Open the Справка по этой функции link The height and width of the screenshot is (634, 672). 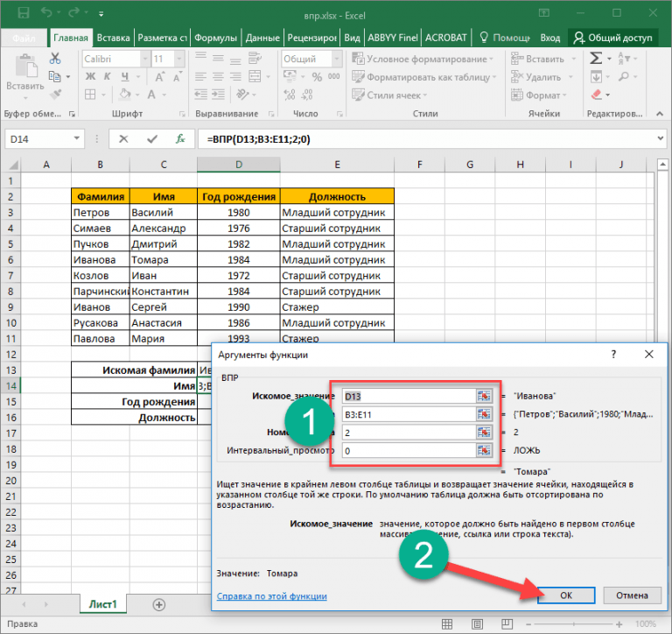[x=272, y=596]
